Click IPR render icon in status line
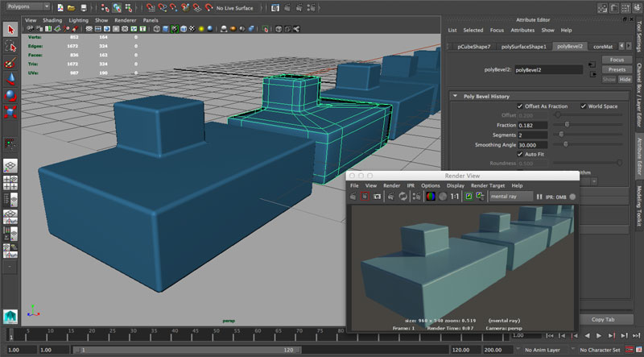 299,8
